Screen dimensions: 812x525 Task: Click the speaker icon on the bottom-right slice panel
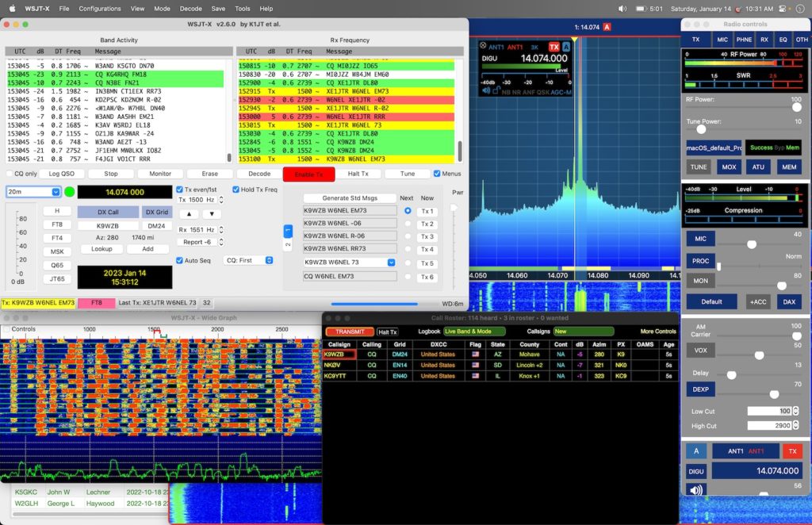tap(695, 491)
